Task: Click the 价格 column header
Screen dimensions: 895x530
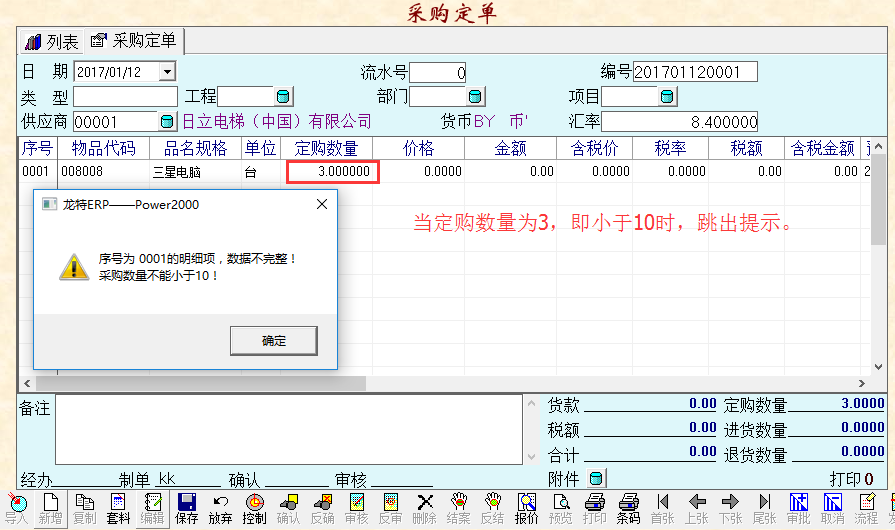Action: click(x=418, y=148)
